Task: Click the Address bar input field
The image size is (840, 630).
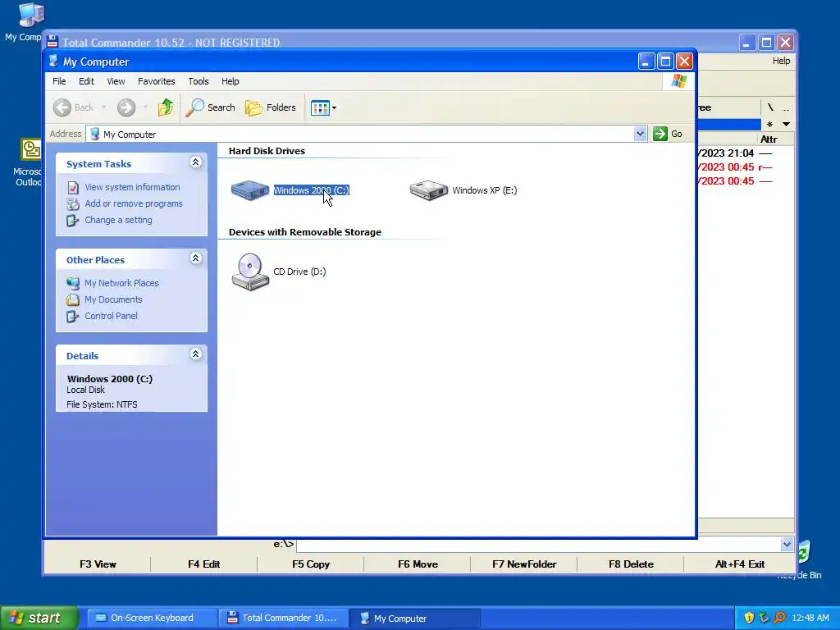Action: (360, 134)
